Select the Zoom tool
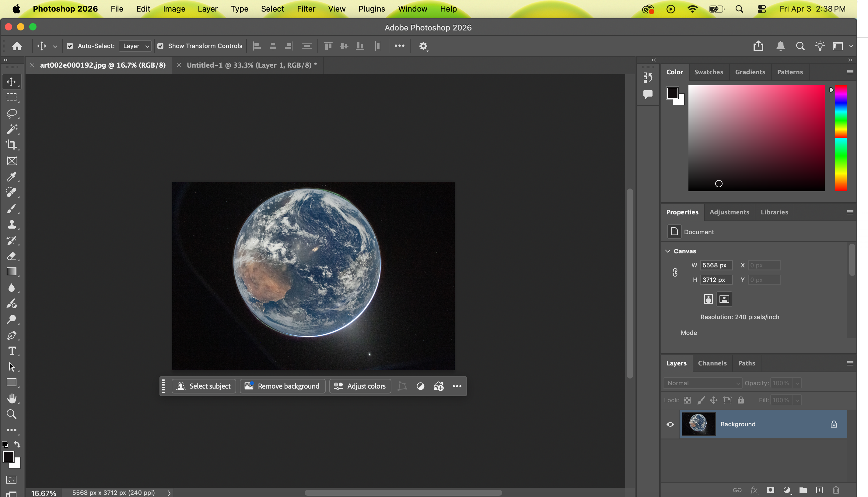Screen dimensions: 868x497 12,414
